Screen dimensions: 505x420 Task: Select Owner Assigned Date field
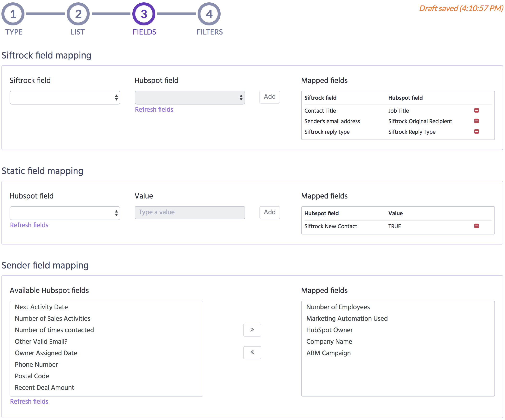pos(106,353)
